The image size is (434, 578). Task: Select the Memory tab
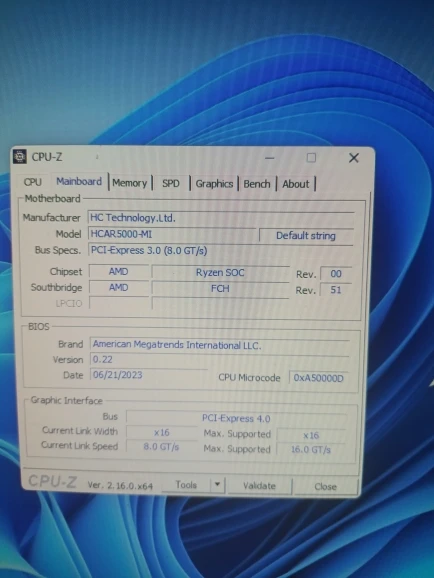130,183
